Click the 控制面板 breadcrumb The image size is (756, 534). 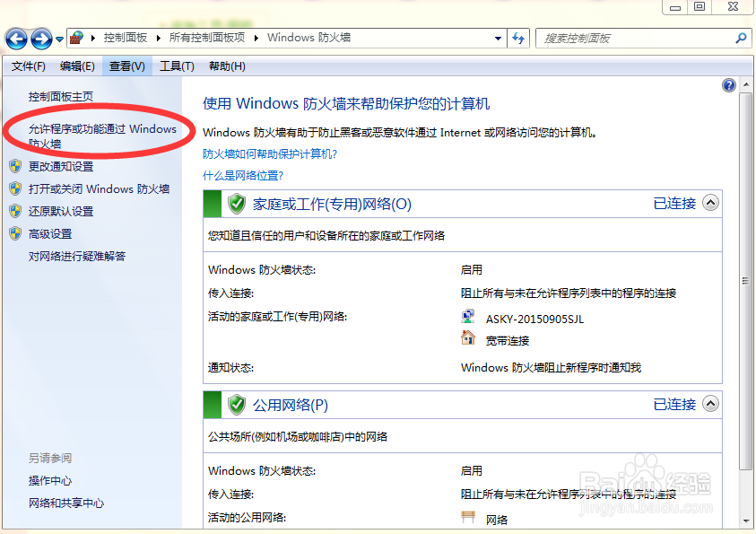(126, 38)
